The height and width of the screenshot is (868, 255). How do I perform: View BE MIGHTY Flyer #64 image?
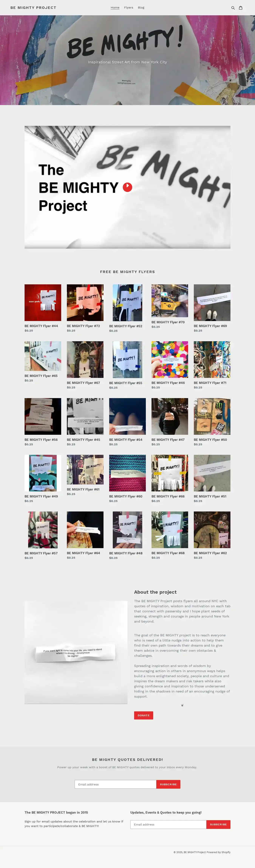tap(85, 530)
